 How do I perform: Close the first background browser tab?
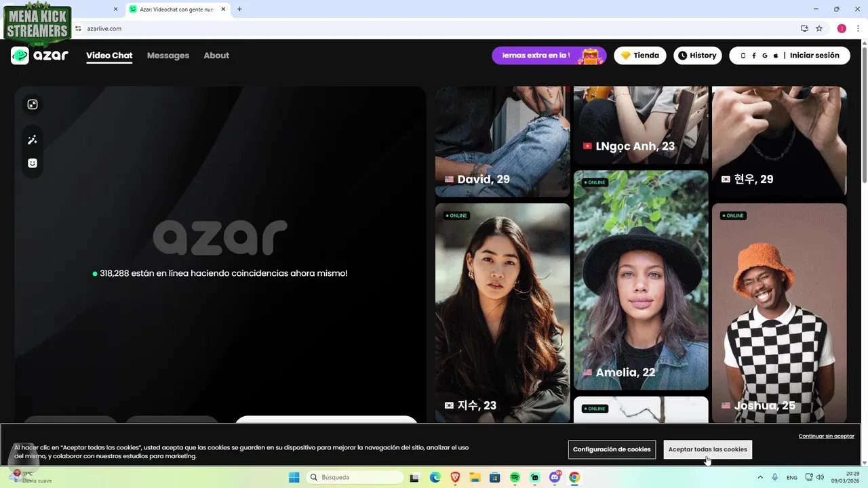pyautogui.click(x=115, y=9)
